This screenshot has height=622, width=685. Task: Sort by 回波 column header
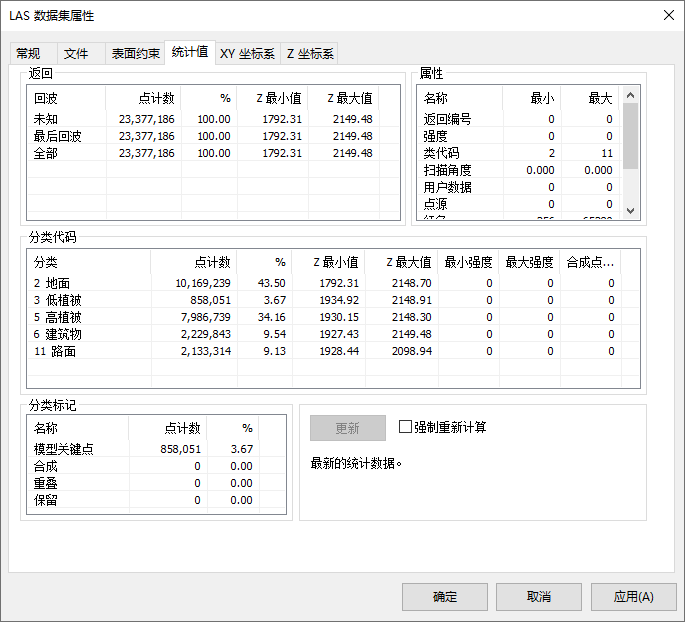pos(66,98)
